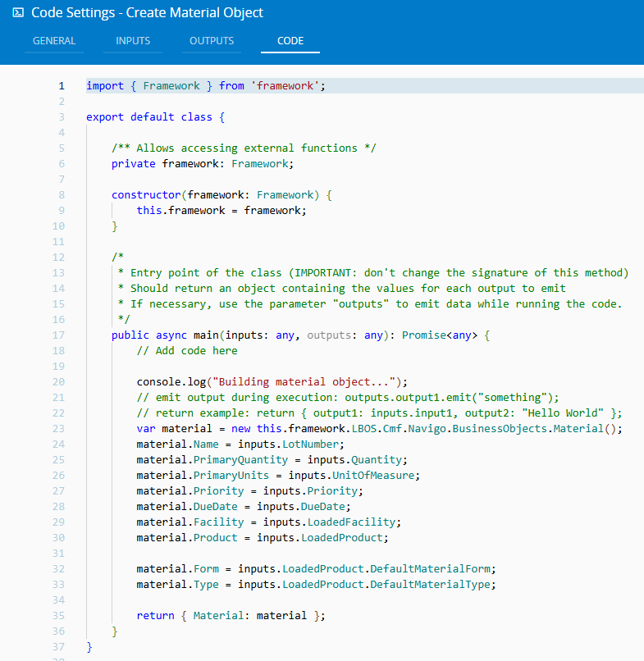The width and height of the screenshot is (644, 661).
Task: Click 'material.DueDate = inputs.DueDate;' line
Action: click(x=244, y=507)
